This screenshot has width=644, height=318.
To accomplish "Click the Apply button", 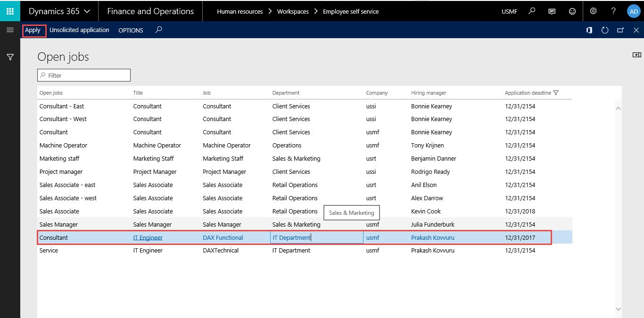I will tap(33, 30).
